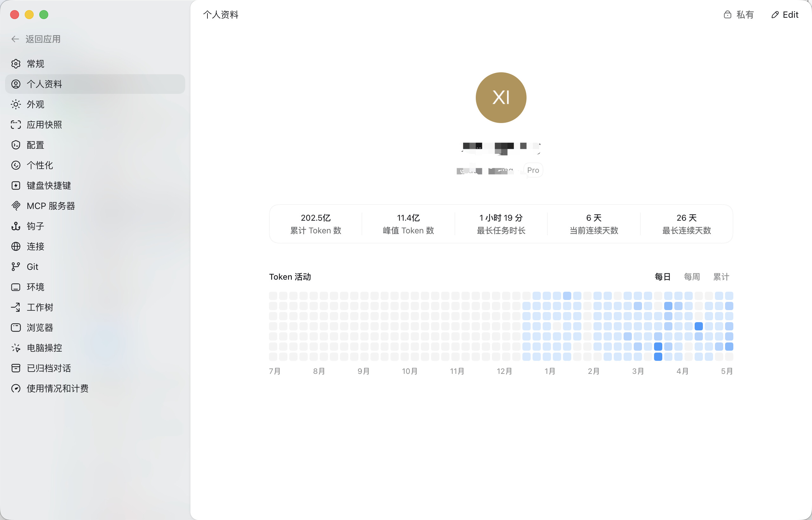Open the MCP 服务器 settings icon

coord(16,206)
